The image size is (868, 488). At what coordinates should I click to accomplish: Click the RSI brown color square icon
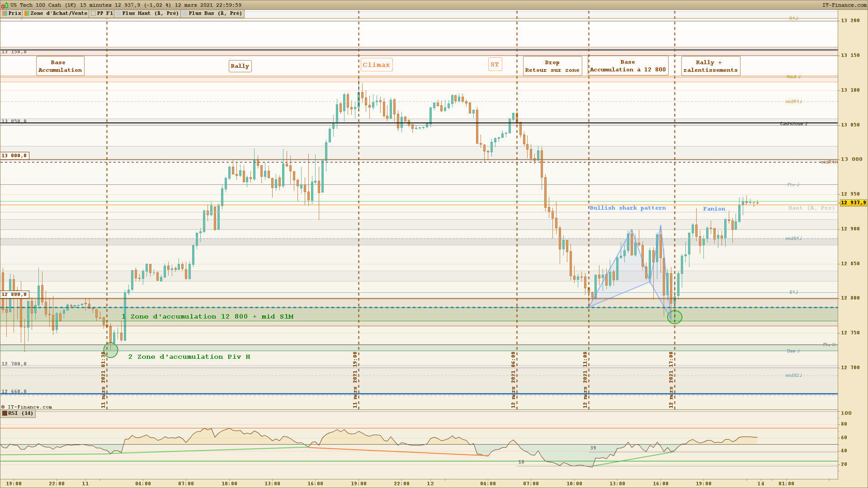click(5, 413)
